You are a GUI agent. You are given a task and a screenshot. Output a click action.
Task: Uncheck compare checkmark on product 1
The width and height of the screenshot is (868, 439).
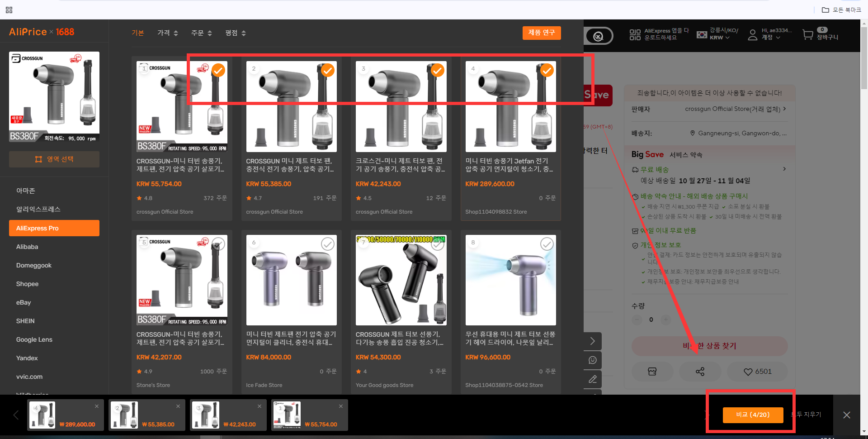pos(218,71)
